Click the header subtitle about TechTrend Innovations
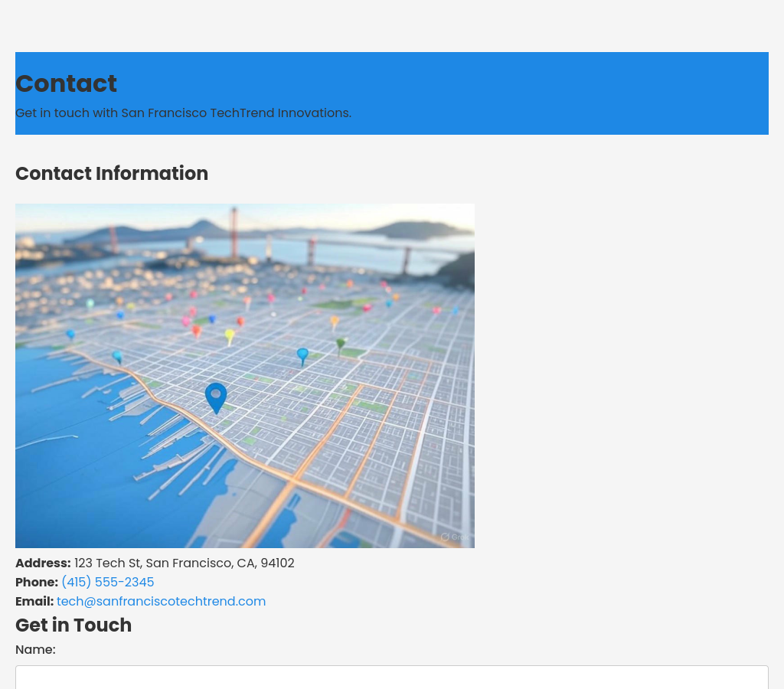 pyautogui.click(x=183, y=113)
